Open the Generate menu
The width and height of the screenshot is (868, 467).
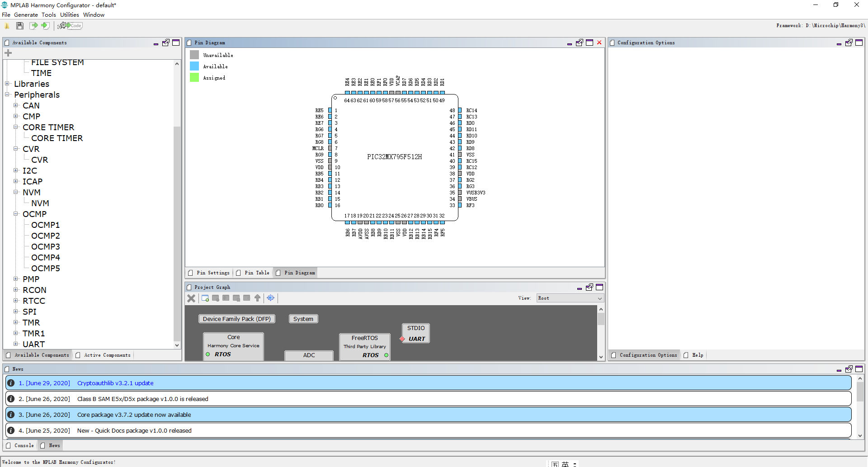(26, 14)
